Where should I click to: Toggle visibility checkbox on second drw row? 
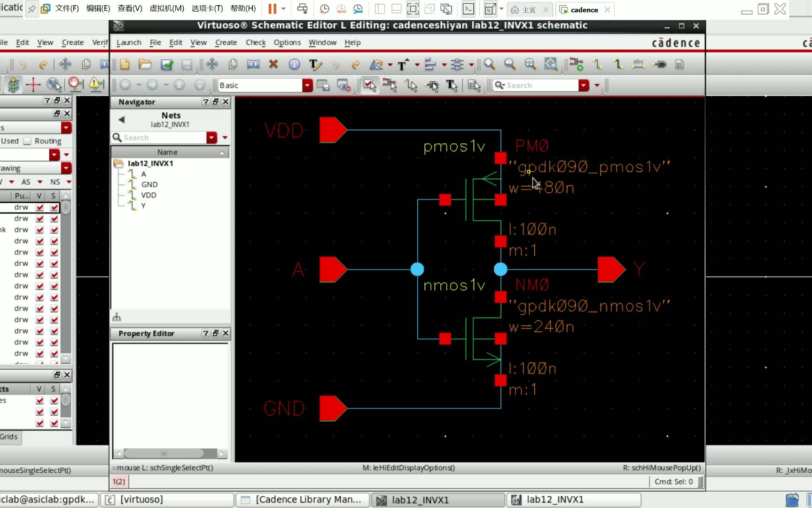[40, 219]
